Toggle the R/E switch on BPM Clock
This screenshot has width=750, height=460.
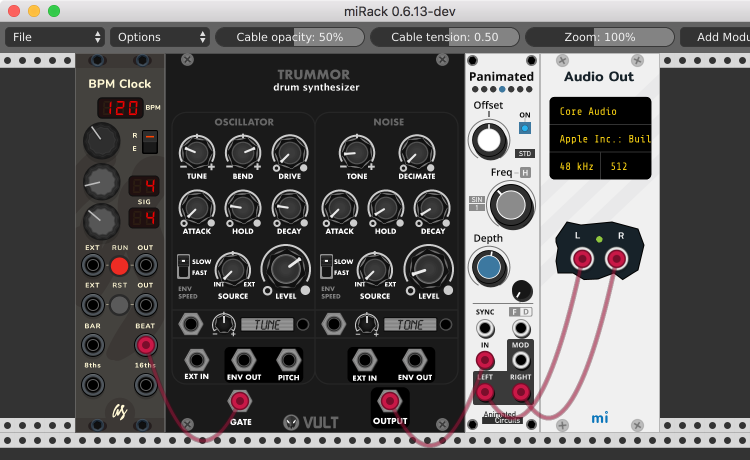(150, 142)
